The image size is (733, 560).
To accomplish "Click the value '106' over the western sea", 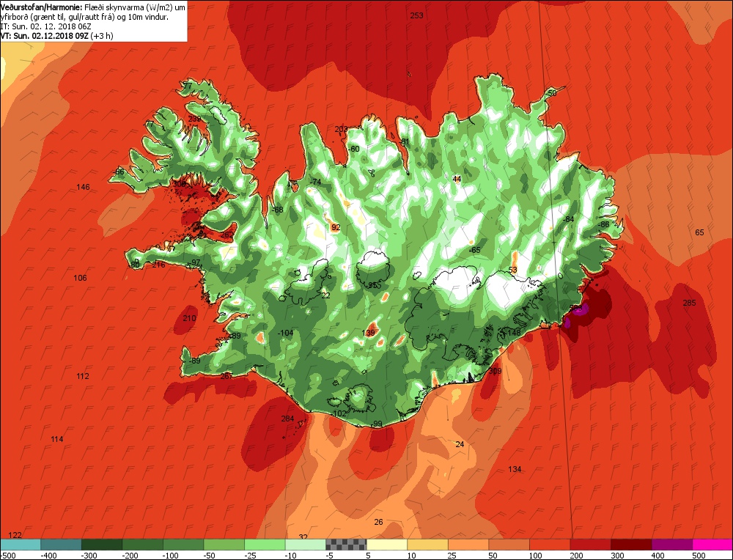I will (81, 278).
